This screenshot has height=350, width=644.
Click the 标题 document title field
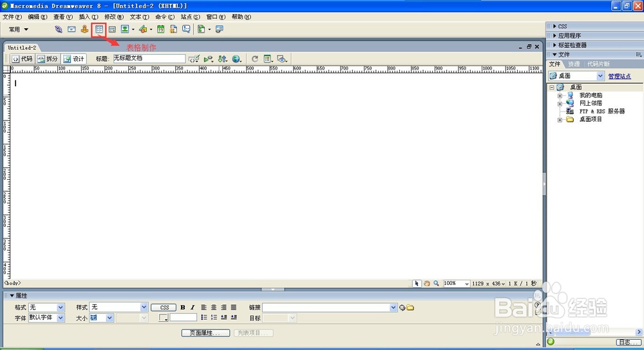[149, 59]
